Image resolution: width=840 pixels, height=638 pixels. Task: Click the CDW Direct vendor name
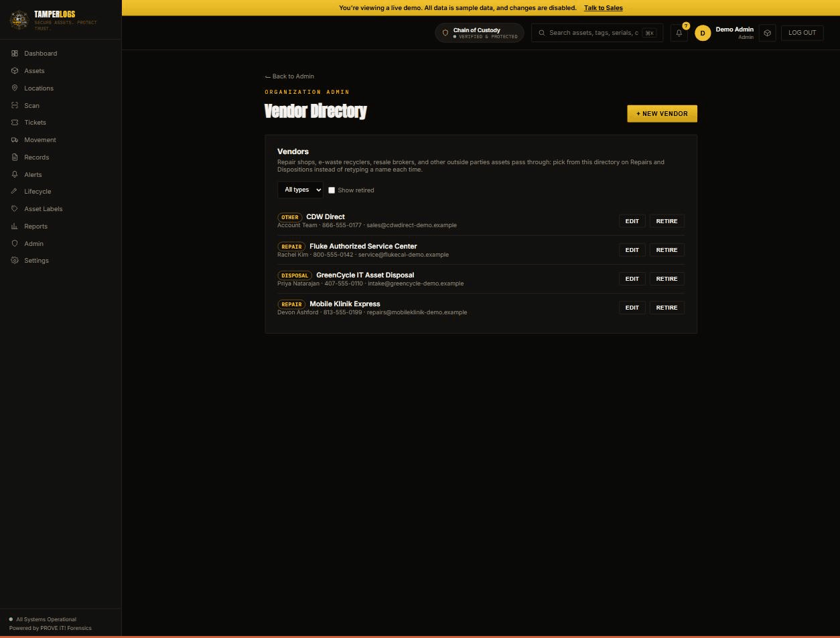pos(326,217)
